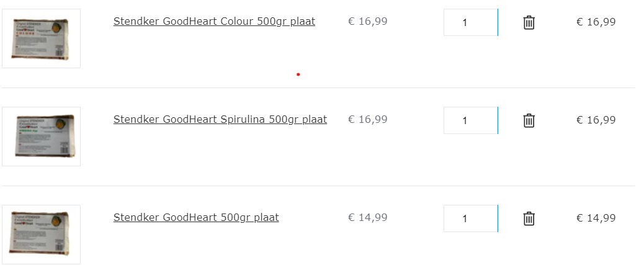Focus the quantity box for GoodHeart Spirulina
The width and height of the screenshot is (644, 265).
coord(470,120)
